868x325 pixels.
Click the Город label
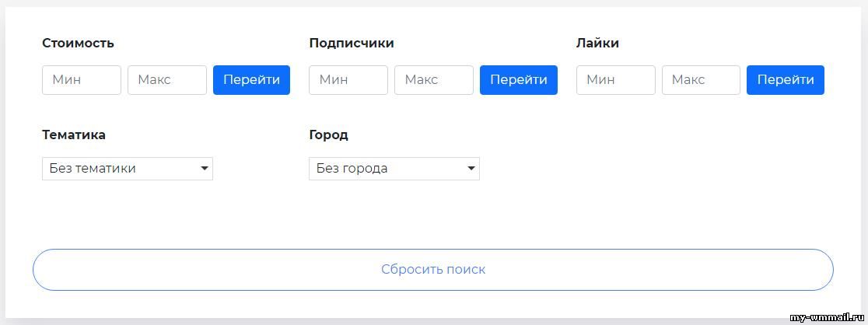(328, 135)
